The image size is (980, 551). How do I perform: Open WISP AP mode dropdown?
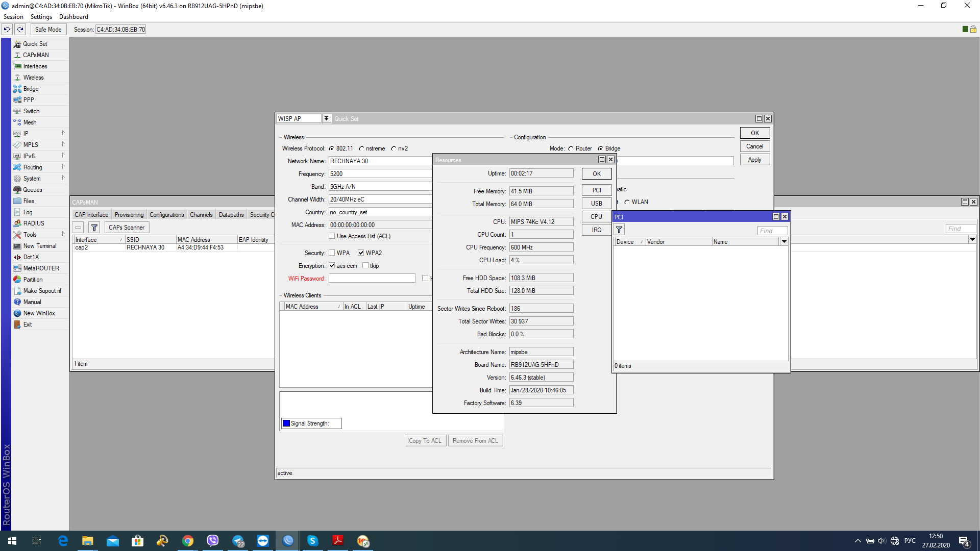(x=326, y=118)
